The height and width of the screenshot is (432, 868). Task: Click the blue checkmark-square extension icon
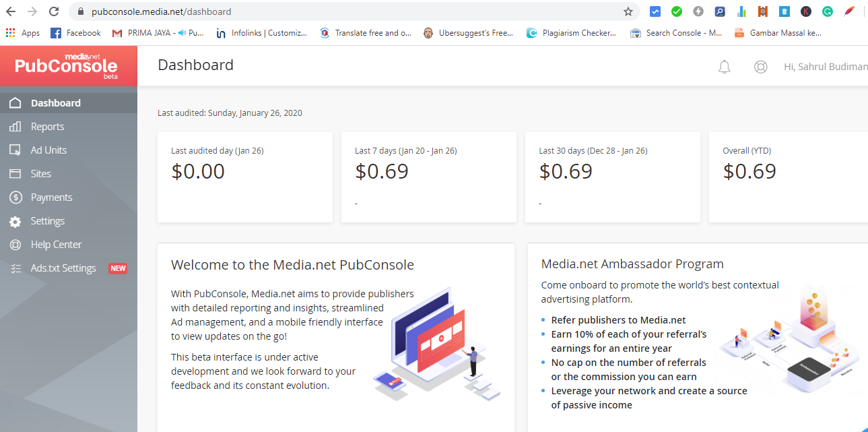click(655, 11)
